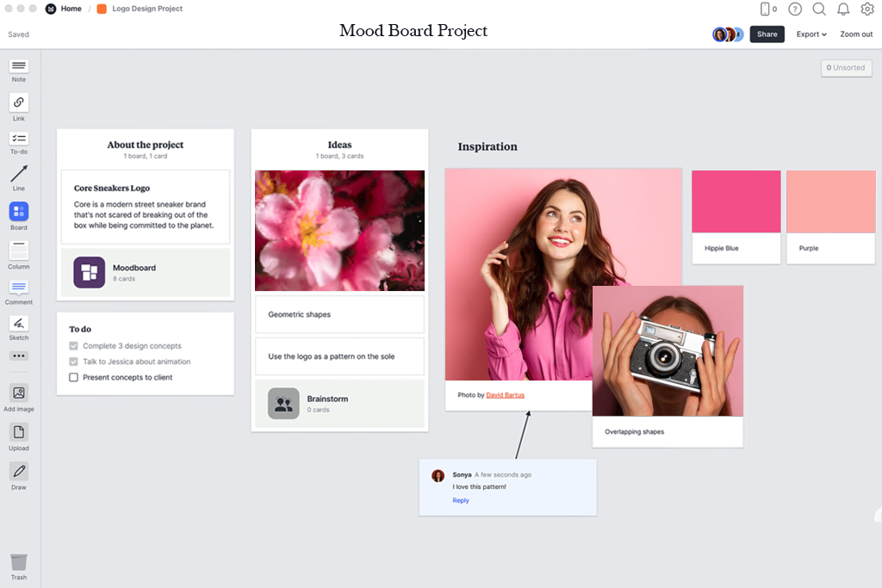Select the To-do tool
882x588 pixels.
tap(19, 139)
